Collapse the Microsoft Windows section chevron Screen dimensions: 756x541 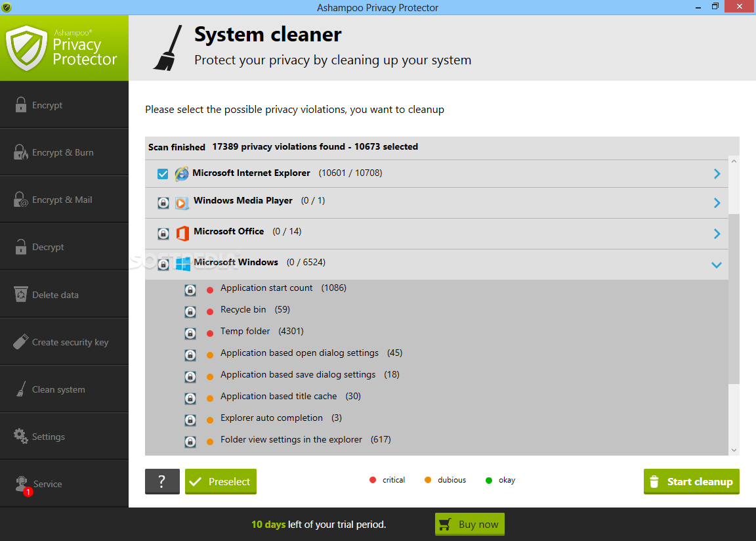click(717, 265)
